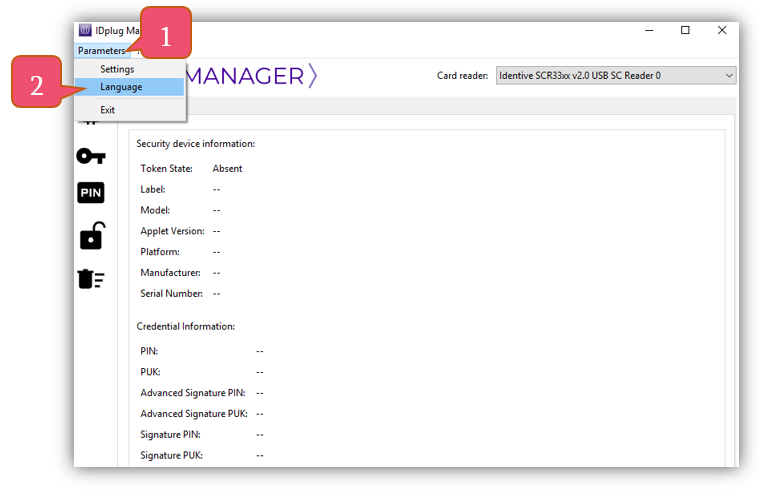Screen dimensions: 761x490
Task: Click the MANAGER logo text
Action: point(251,76)
